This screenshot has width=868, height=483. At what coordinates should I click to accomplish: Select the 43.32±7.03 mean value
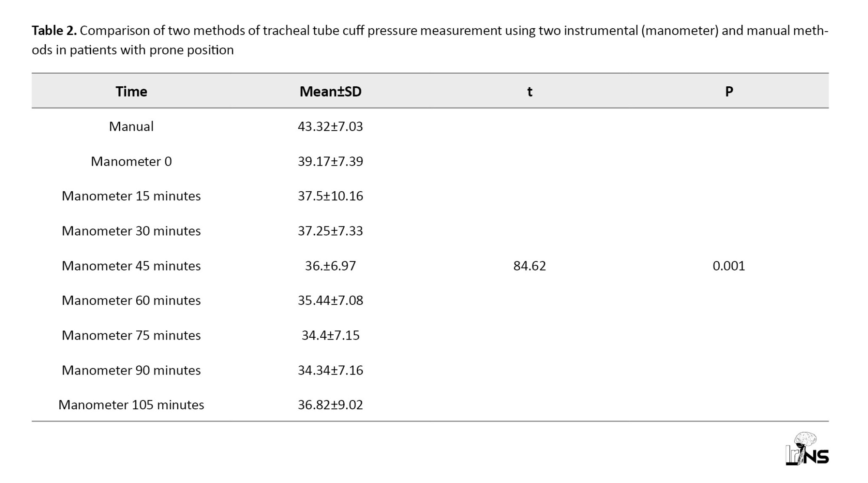(x=330, y=126)
